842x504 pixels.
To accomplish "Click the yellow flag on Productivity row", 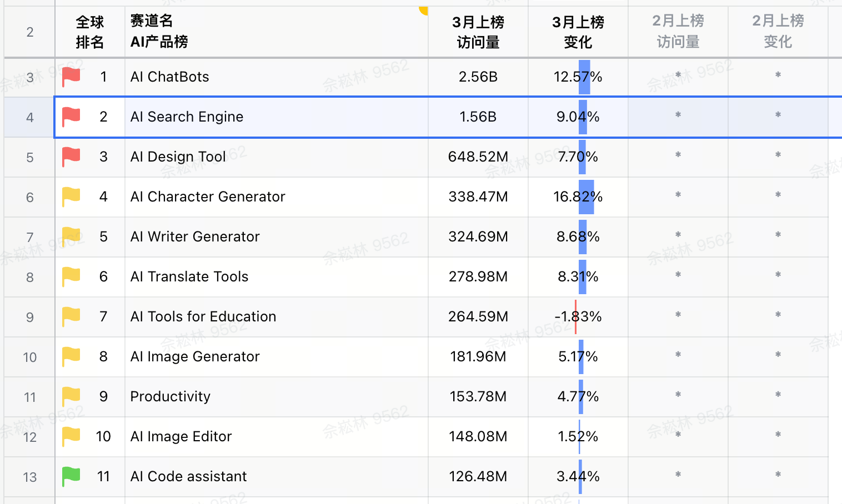I will tap(71, 396).
